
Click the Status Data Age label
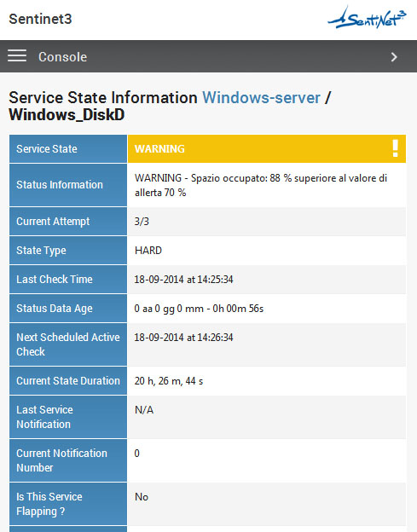55,309
